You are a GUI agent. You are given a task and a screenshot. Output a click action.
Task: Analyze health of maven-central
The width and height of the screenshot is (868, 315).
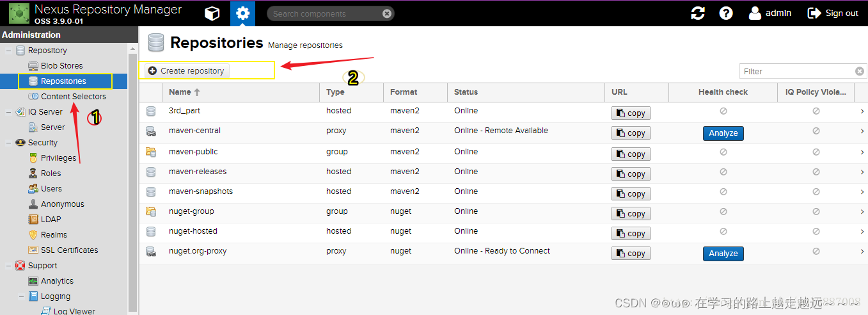point(723,133)
